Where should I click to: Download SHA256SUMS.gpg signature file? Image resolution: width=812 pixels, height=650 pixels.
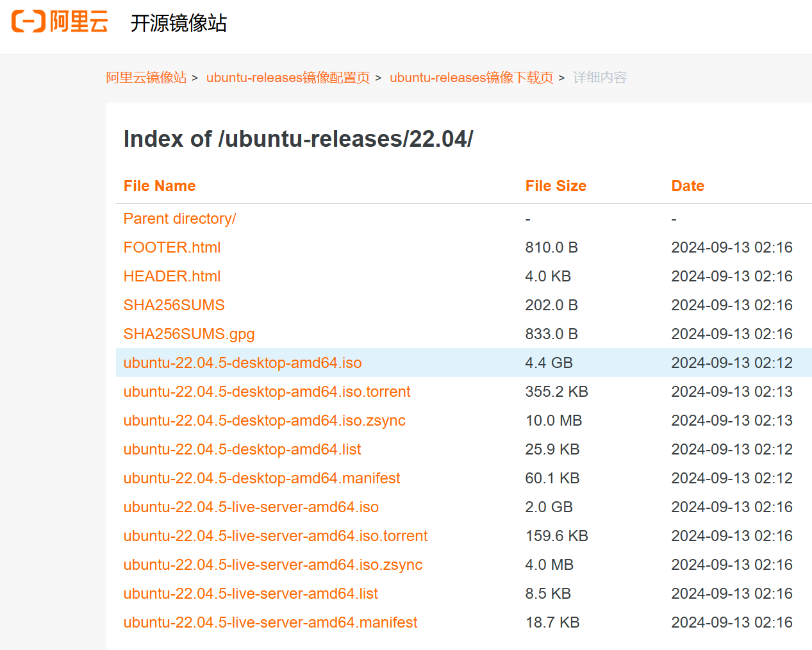click(189, 334)
